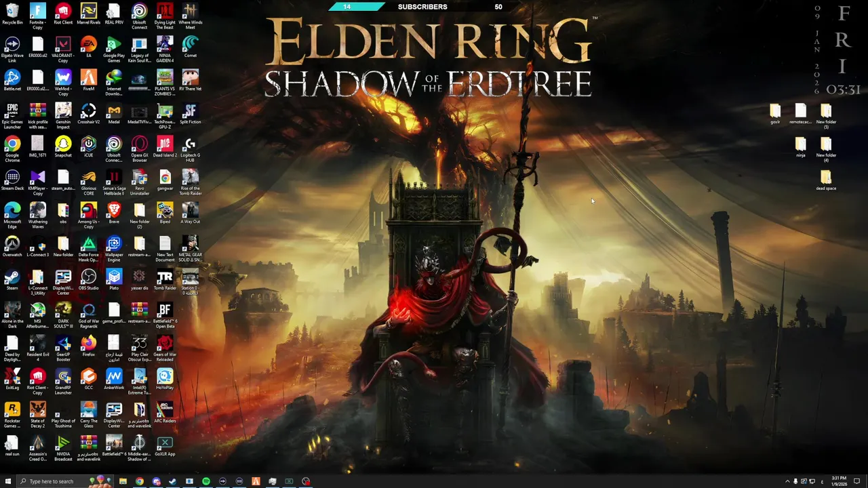Launch Dead Island 2 desktop icon
This screenshot has width=868, height=488.
coord(165,147)
